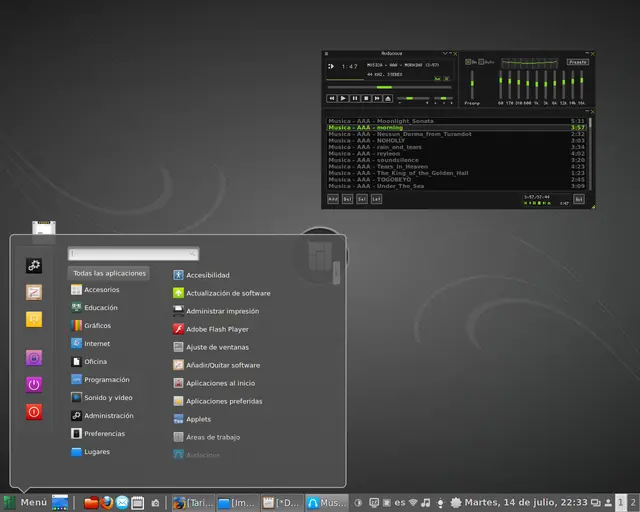Open the es keyboard layout indicator
This screenshot has width=640, height=512.
coord(400,503)
